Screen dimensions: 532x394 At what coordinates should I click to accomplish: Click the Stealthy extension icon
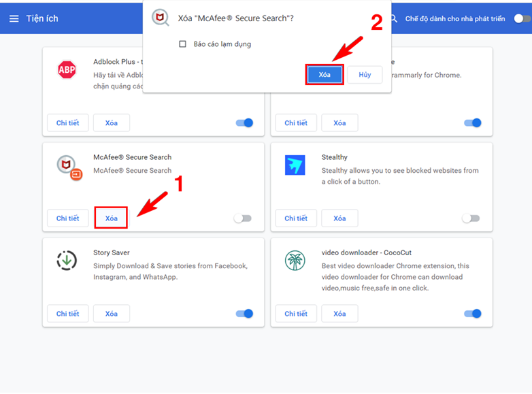tap(295, 165)
